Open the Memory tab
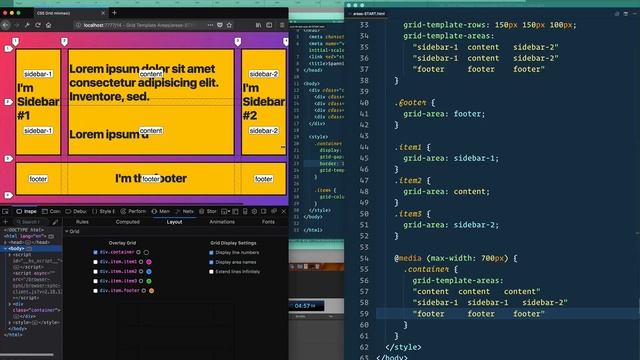The height and width of the screenshot is (360, 640). [160, 211]
